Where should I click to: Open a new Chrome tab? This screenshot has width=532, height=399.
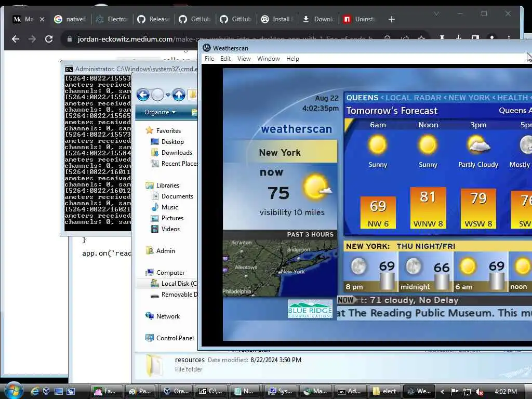click(x=392, y=19)
